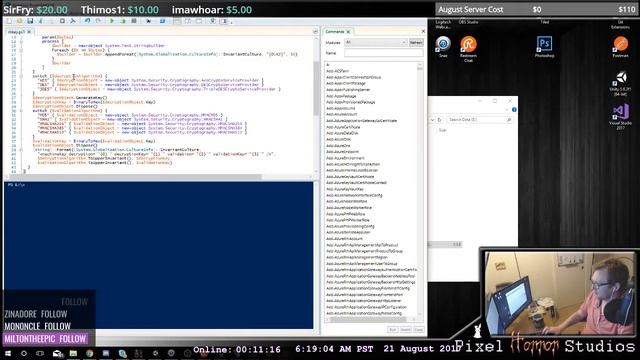Click the Run button below the command list
Image resolution: width=640 pixels, height=360 pixels.
[392, 329]
